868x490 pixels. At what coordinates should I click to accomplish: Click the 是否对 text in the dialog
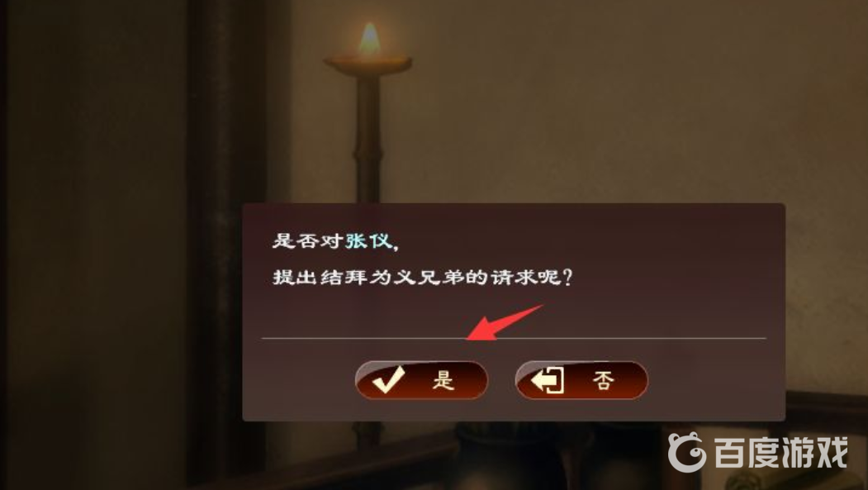click(x=308, y=240)
